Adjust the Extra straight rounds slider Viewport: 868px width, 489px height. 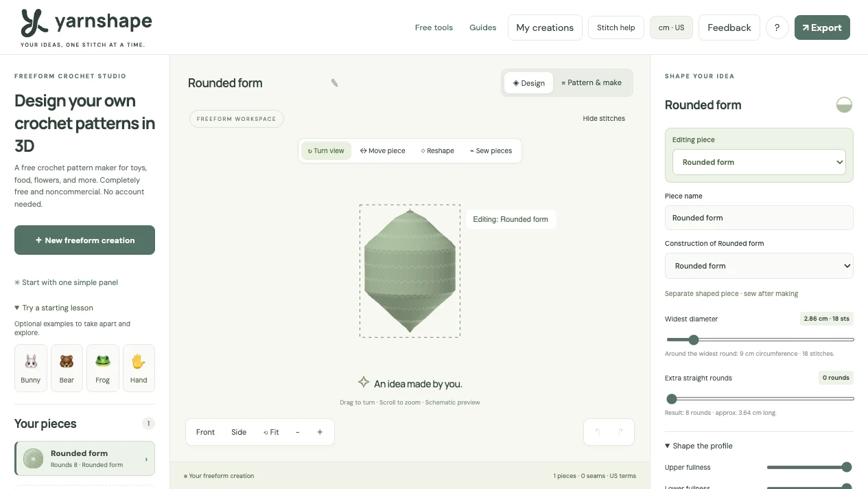760,399
